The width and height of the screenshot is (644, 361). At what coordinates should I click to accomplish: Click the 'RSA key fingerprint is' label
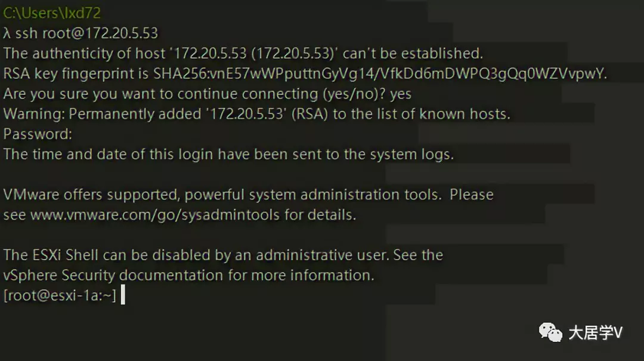(x=76, y=73)
